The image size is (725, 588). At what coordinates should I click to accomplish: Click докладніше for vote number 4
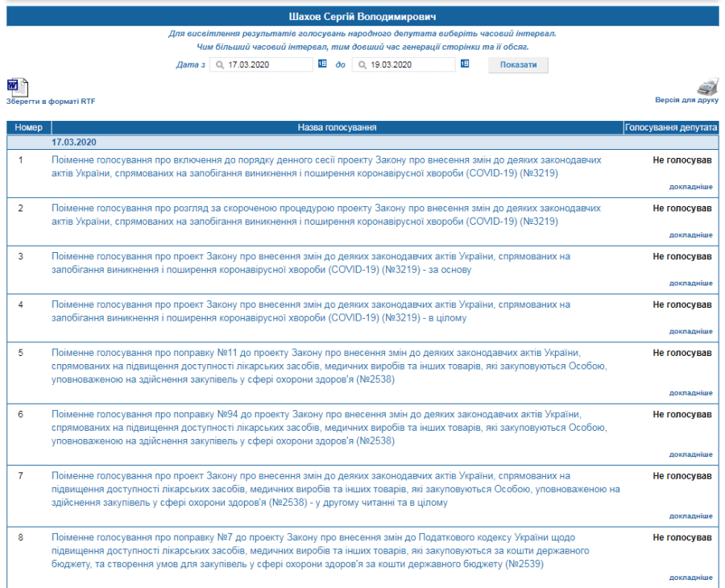690,331
